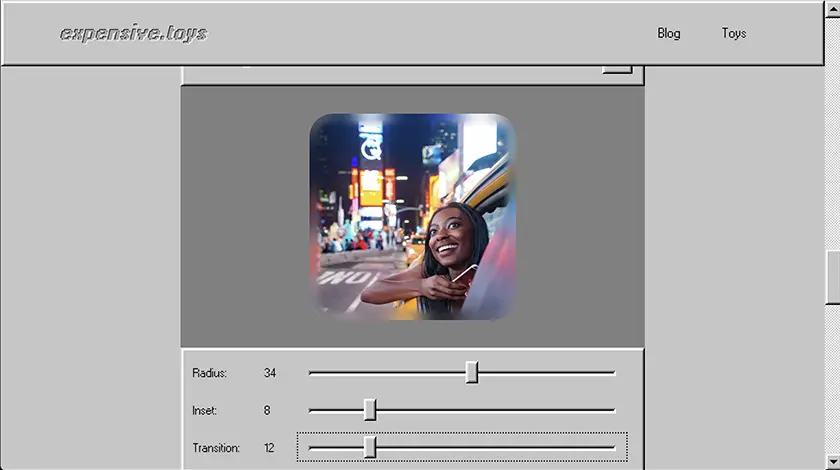Viewport: 840px width, 470px height.
Task: Click the Inset label
Action: 204,411
